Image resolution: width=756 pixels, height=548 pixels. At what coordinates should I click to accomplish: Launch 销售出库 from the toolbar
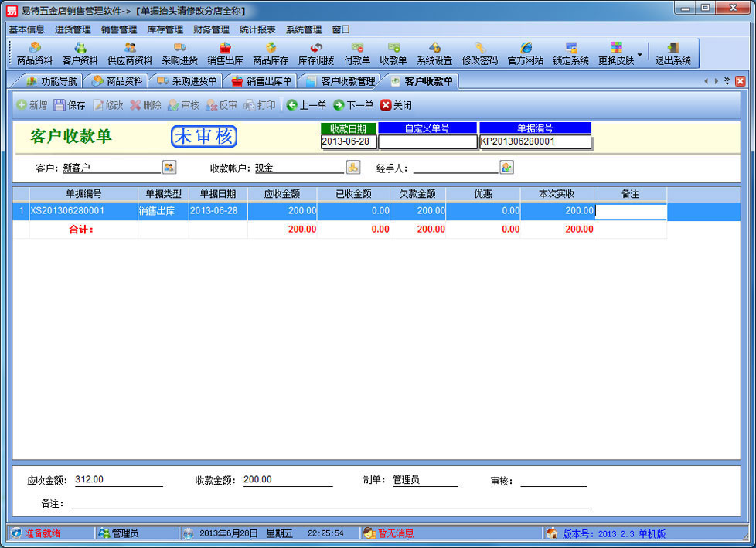[x=225, y=53]
